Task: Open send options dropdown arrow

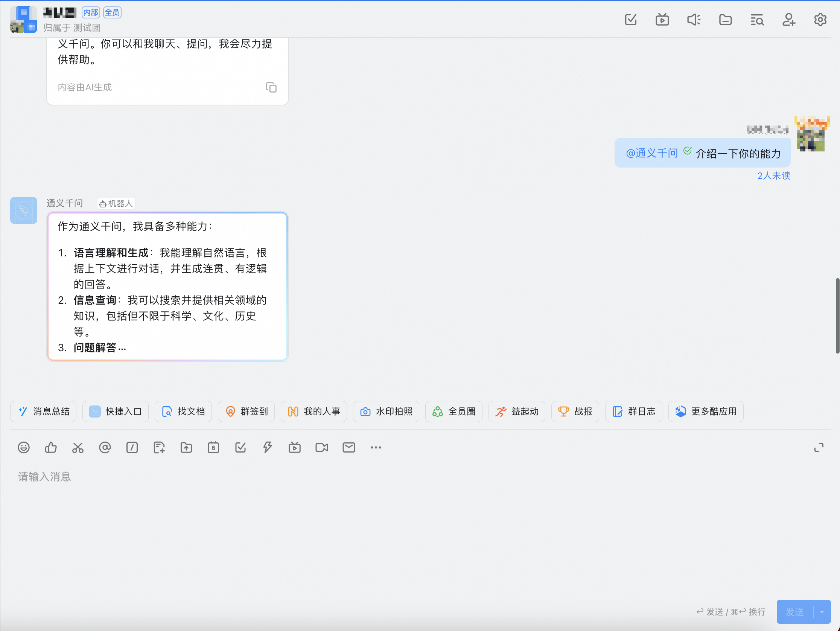Action: point(822,612)
